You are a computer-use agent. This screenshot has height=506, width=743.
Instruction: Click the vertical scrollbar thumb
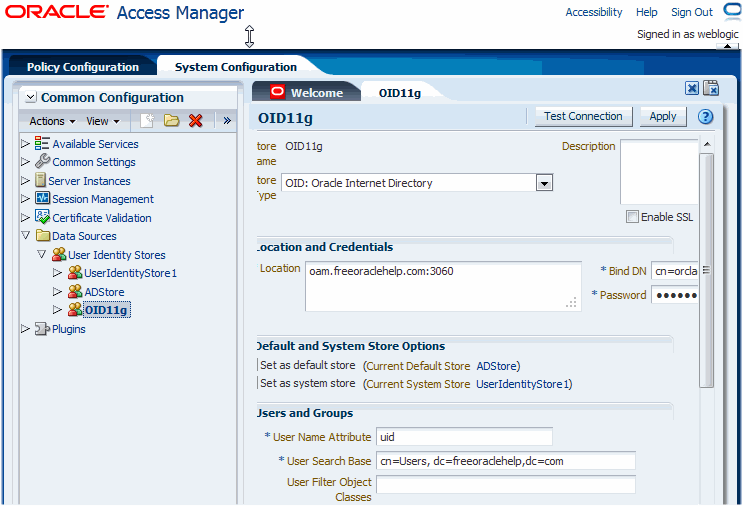[x=707, y=270]
